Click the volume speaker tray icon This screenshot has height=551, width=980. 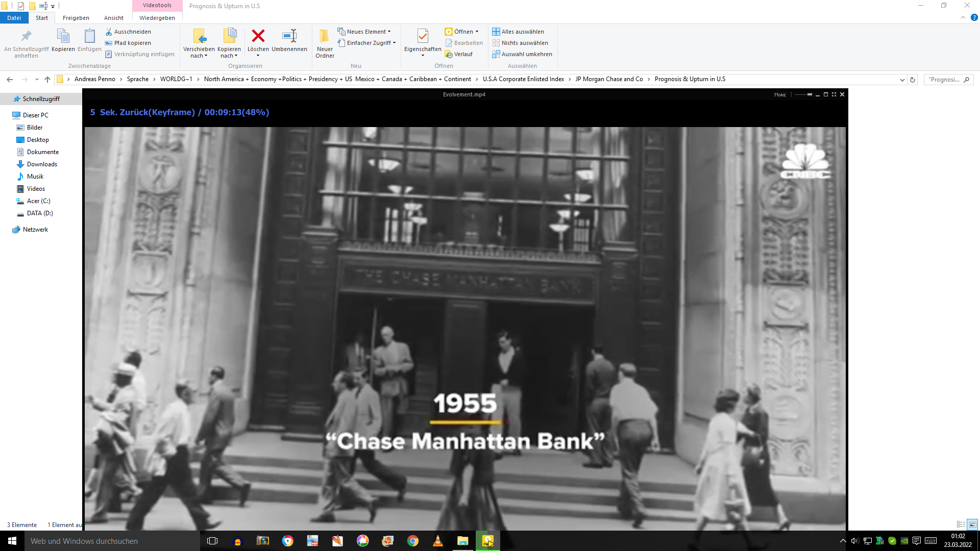click(855, 541)
